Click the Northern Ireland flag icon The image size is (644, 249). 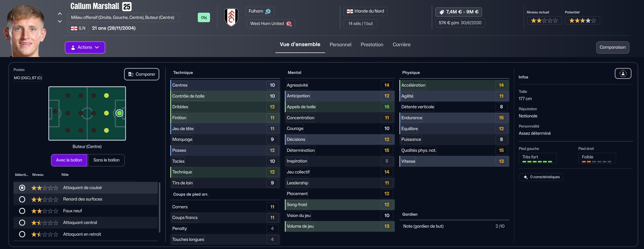click(x=350, y=11)
